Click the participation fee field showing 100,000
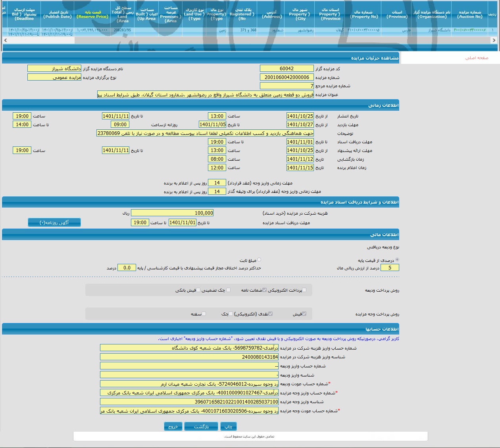 [172, 213]
